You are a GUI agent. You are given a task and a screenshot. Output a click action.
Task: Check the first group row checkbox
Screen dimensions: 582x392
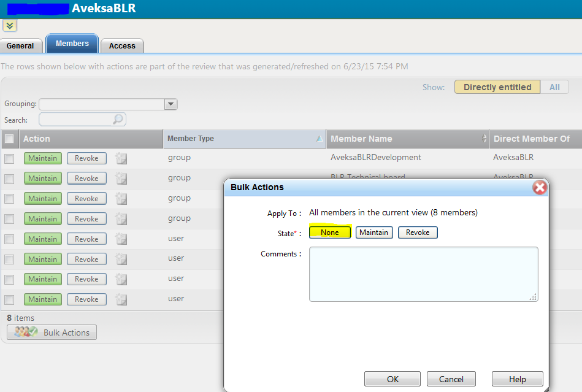pos(9,159)
